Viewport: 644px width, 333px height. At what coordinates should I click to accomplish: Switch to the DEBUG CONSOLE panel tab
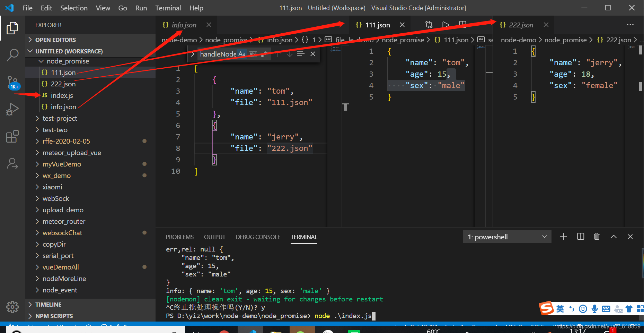pyautogui.click(x=258, y=237)
